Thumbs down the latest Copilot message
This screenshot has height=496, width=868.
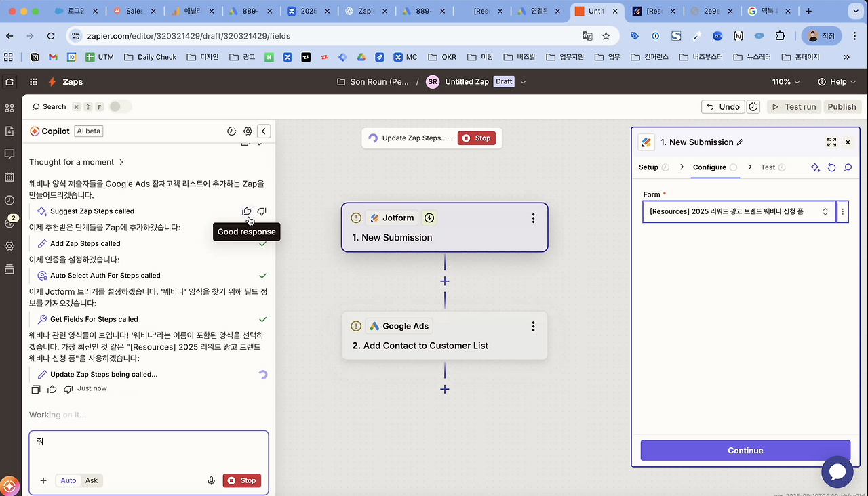coord(68,389)
